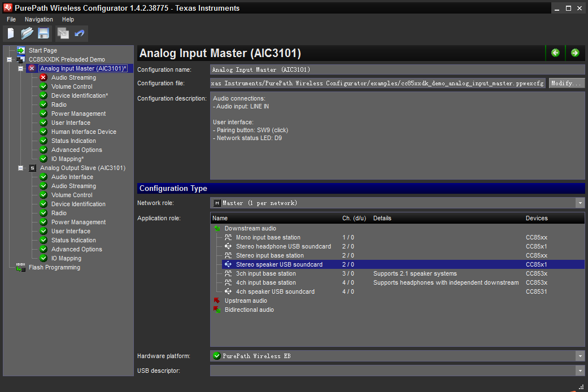588x392 pixels.
Task: Open the Hardware platform dropdown
Action: point(580,356)
